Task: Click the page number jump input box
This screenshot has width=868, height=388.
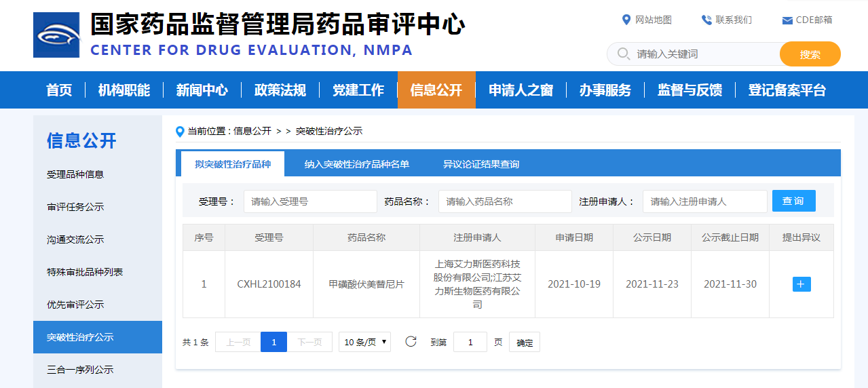Action: pos(470,342)
